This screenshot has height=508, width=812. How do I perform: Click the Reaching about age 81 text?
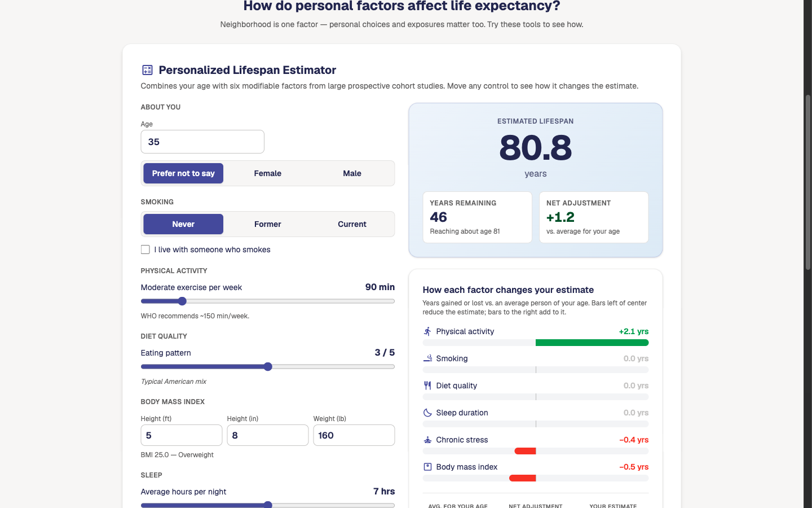(x=465, y=231)
